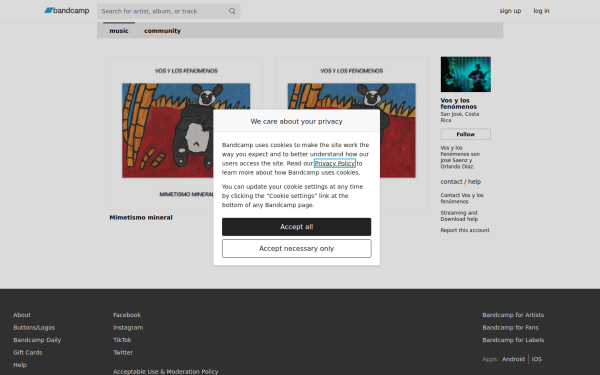Open the Mimetismo mineral album cover
Screen dimensions: 600x375
tap(186, 133)
